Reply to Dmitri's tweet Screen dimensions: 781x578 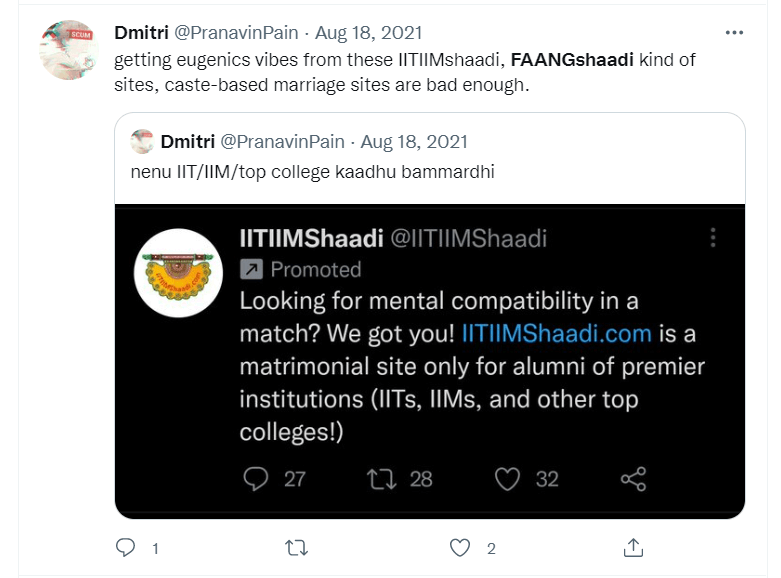click(126, 547)
